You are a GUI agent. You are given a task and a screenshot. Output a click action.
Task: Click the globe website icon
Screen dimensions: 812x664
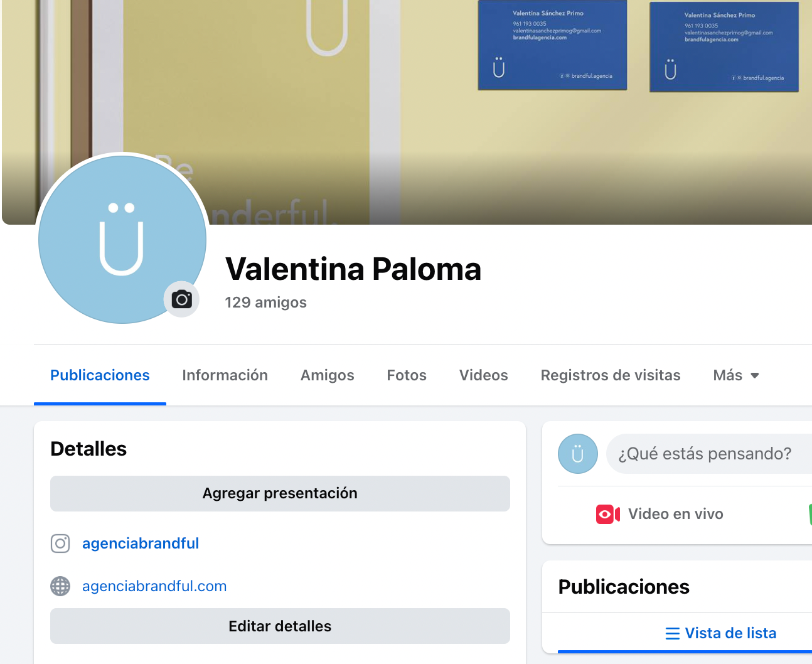coord(60,586)
